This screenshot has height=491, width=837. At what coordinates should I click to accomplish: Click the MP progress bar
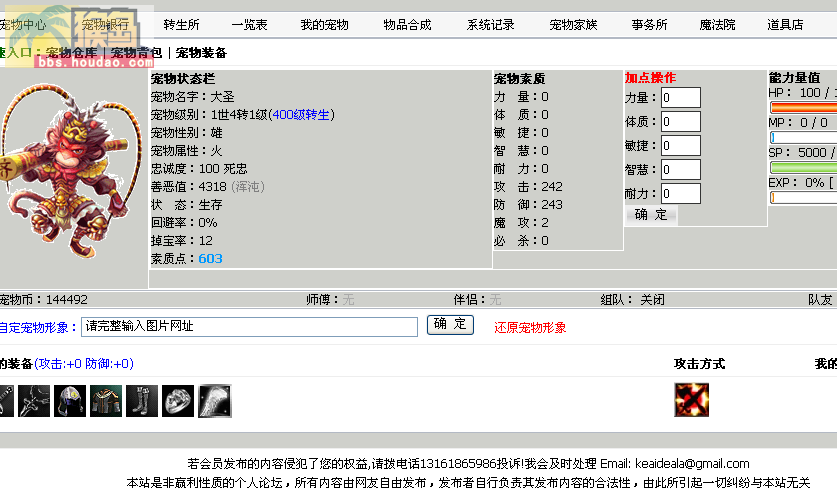coord(803,138)
